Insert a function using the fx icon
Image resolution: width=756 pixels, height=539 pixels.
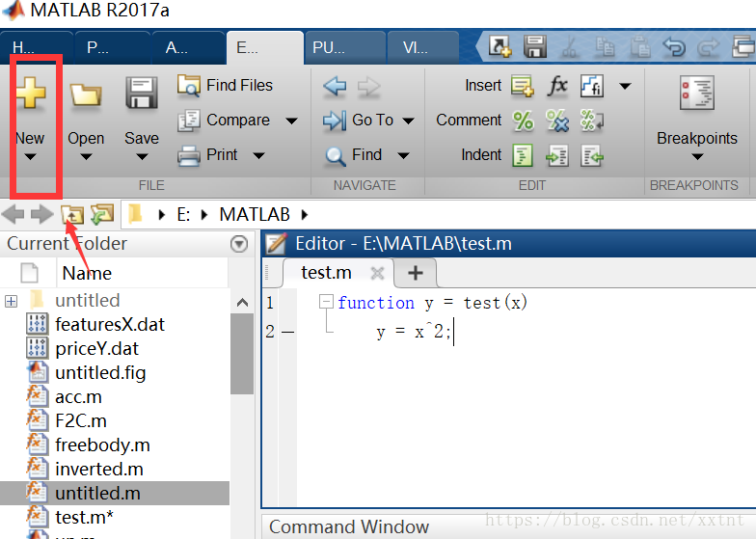coord(557,87)
